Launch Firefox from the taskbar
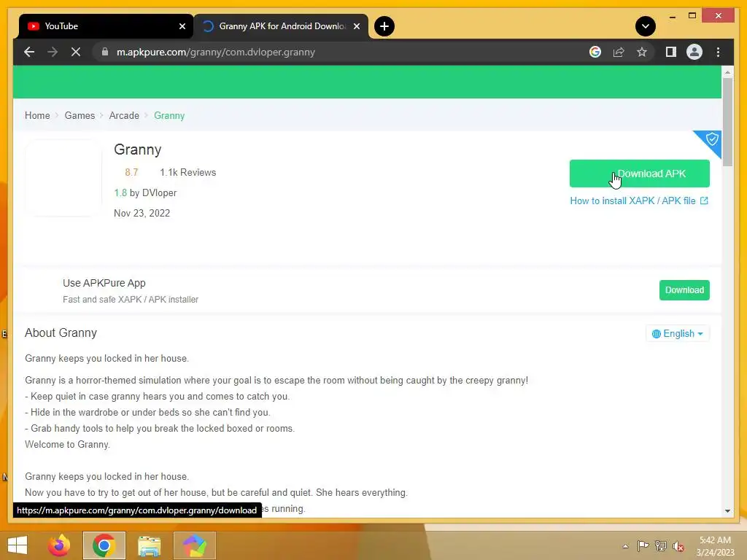 [x=59, y=545]
